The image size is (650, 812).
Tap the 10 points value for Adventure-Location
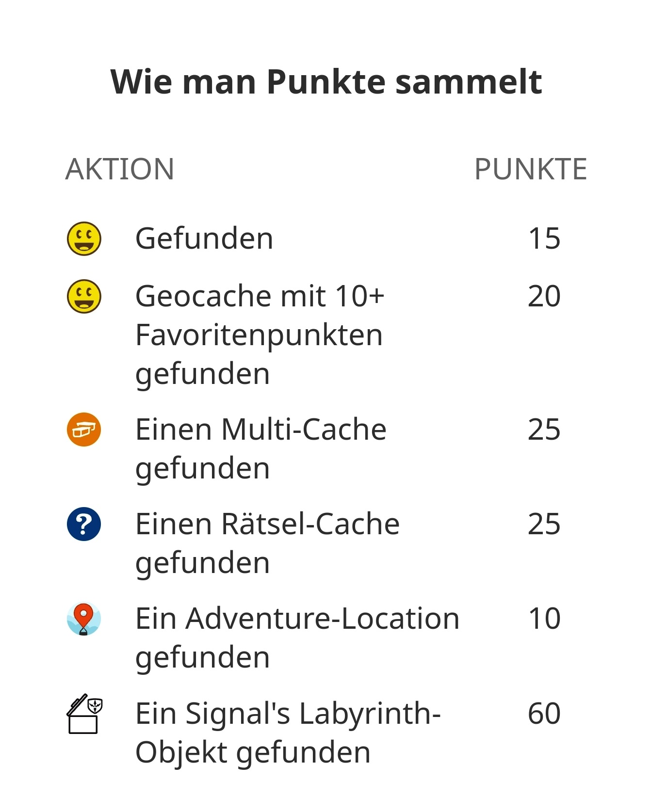coord(544,619)
